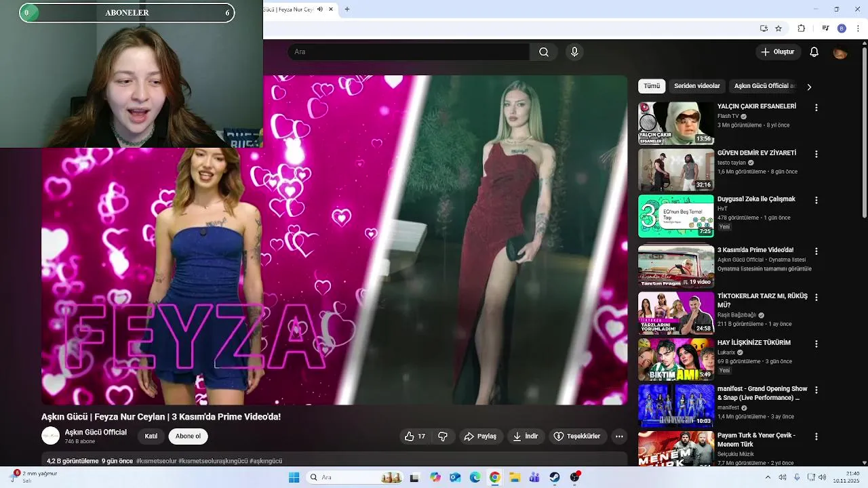Open File Explorer from taskbar

coord(515,477)
